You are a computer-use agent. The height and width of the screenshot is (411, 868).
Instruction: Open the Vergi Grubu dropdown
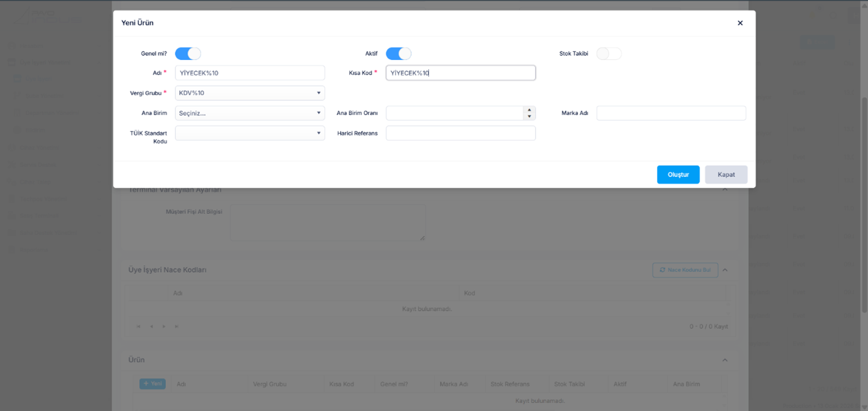(250, 93)
